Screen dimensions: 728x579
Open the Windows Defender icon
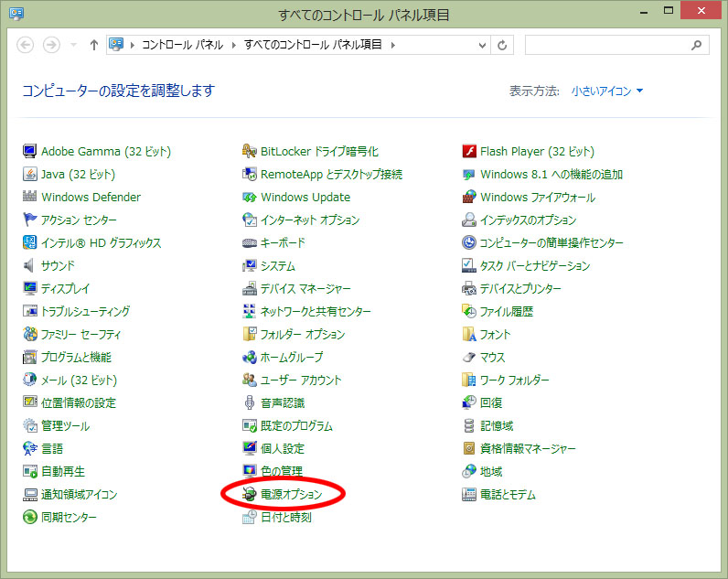pyautogui.click(x=29, y=197)
